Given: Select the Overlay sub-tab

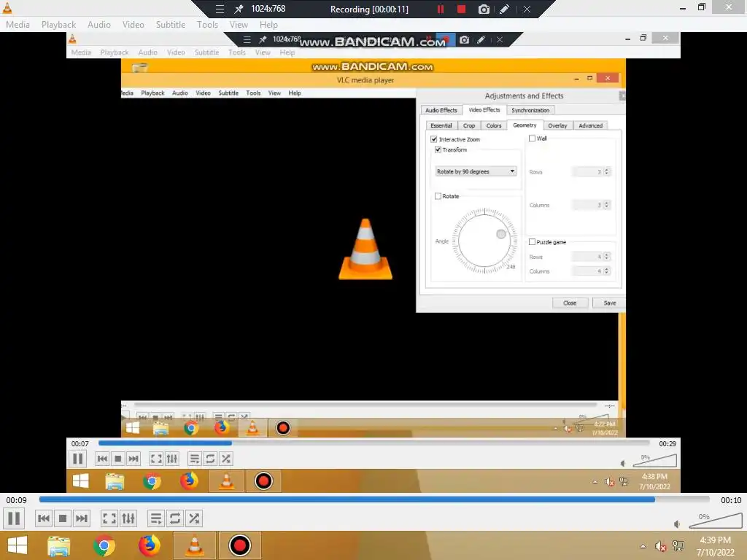Looking at the screenshot, I should pos(557,125).
